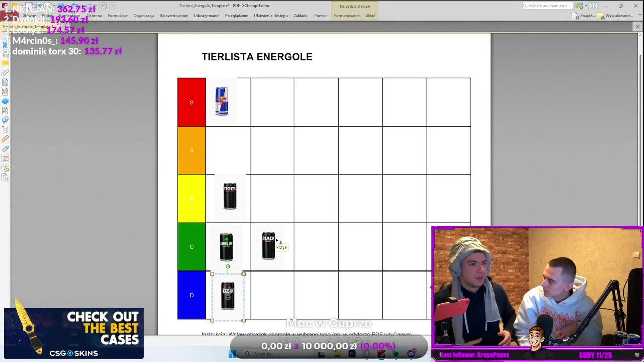Toggle full screen mode icon

point(594,6)
